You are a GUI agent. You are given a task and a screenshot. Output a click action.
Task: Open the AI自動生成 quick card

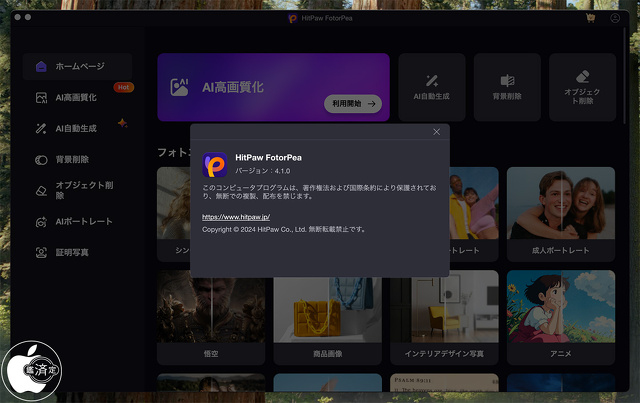[431, 87]
